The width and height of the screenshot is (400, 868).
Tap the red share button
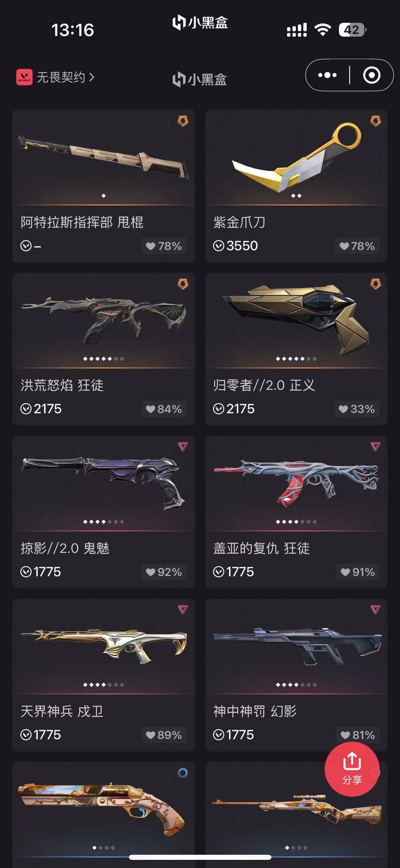tap(352, 769)
